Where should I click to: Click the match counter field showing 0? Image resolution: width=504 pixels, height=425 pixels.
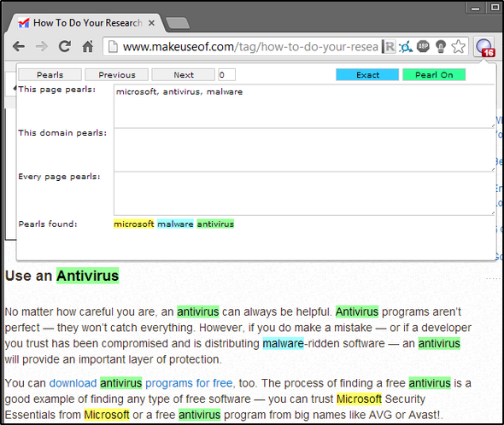[226, 75]
